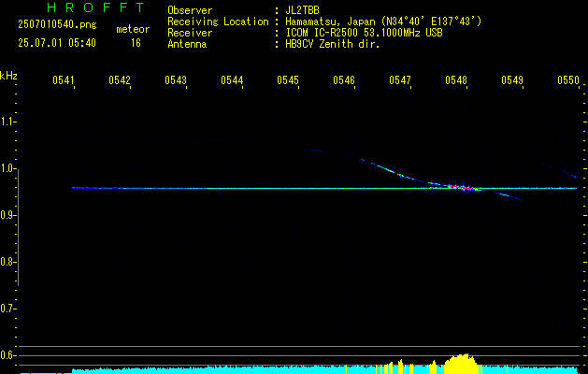Click the ICOM IC-R2500 53.1000MHz USB value
This screenshot has width=588, height=374.
coord(364,33)
